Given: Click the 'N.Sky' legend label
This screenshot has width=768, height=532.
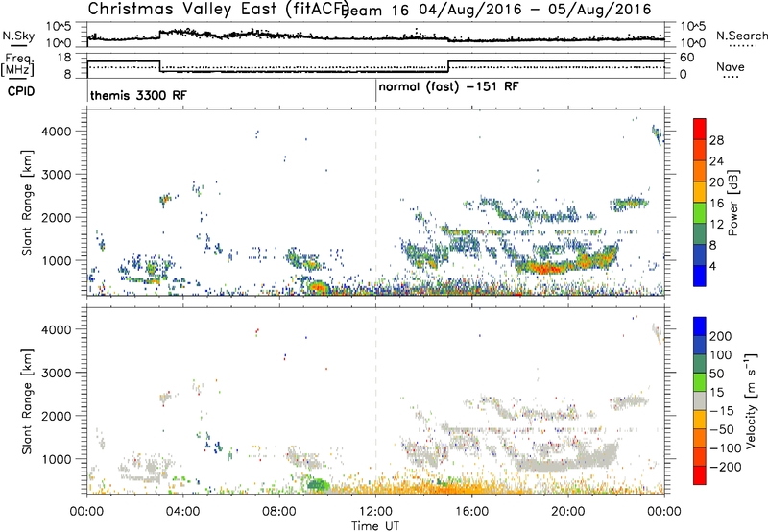Looking at the screenshot, I should (x=18, y=36).
